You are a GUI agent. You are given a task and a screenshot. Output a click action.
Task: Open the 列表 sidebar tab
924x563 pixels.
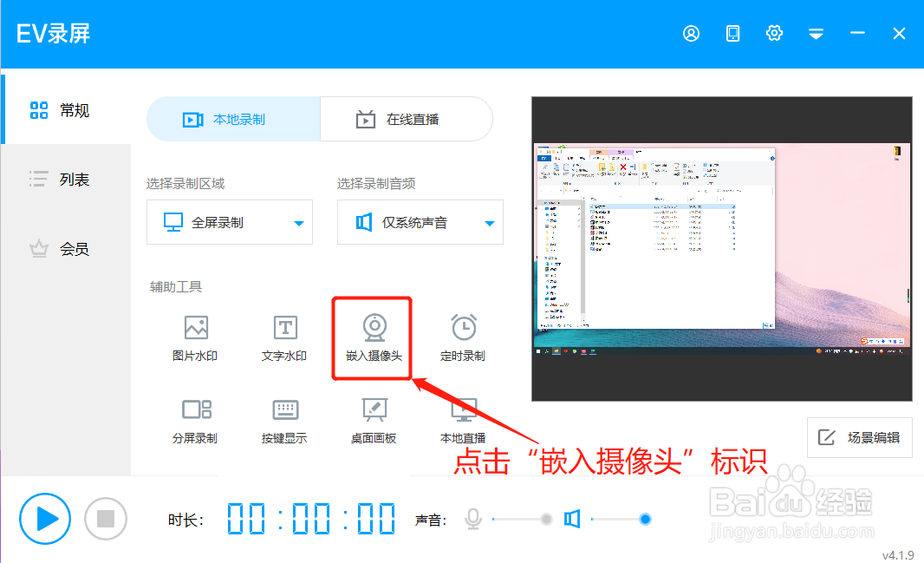click(65, 179)
